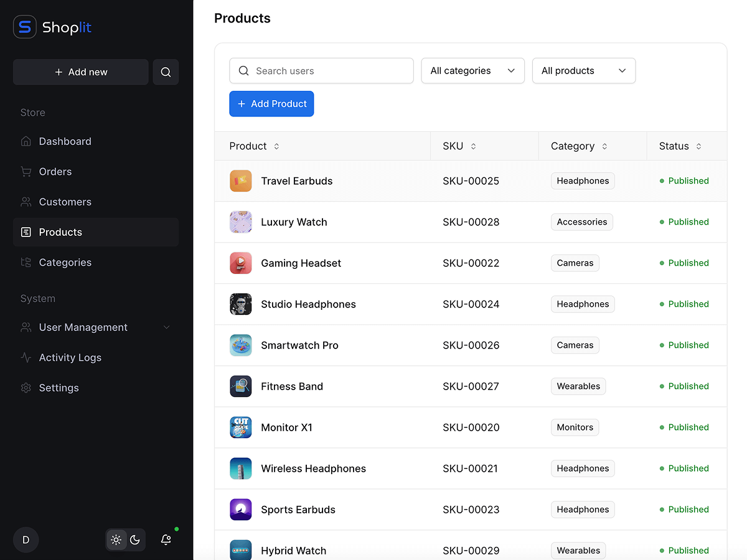Screen dimensions: 747x560
Task: Click the Customers people icon
Action: coord(26,202)
